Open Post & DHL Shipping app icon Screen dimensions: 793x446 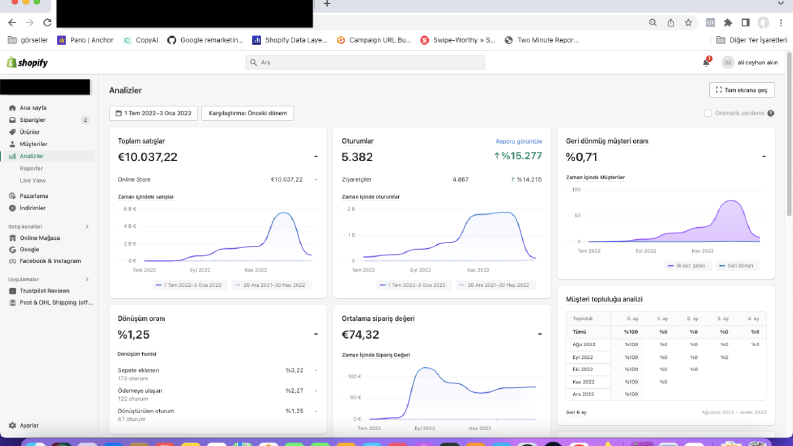[x=12, y=302]
